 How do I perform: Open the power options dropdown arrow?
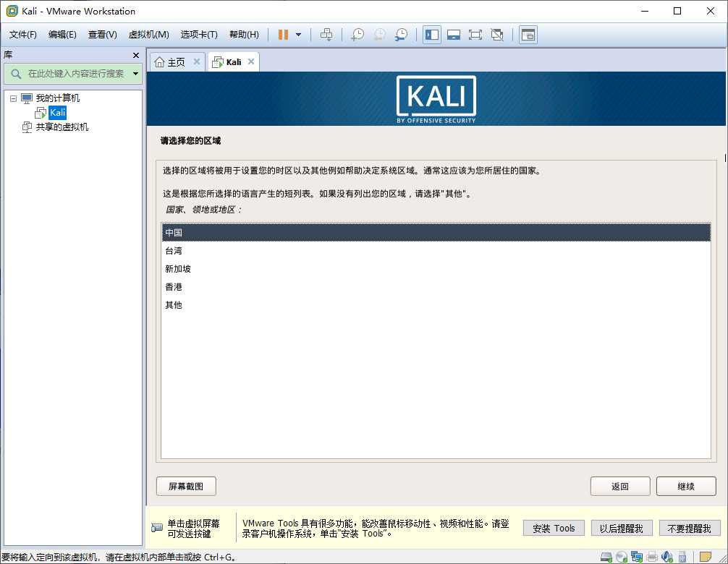(299, 35)
